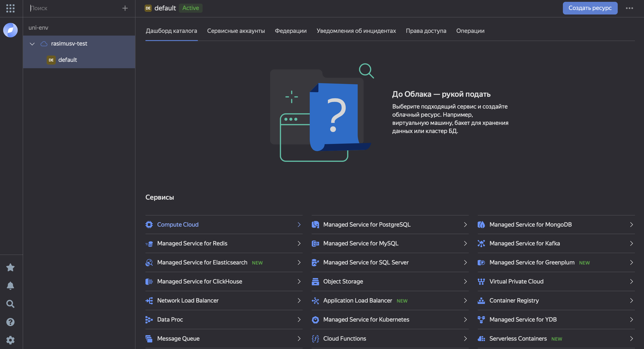Click the ClickHouse service icon

(x=149, y=281)
